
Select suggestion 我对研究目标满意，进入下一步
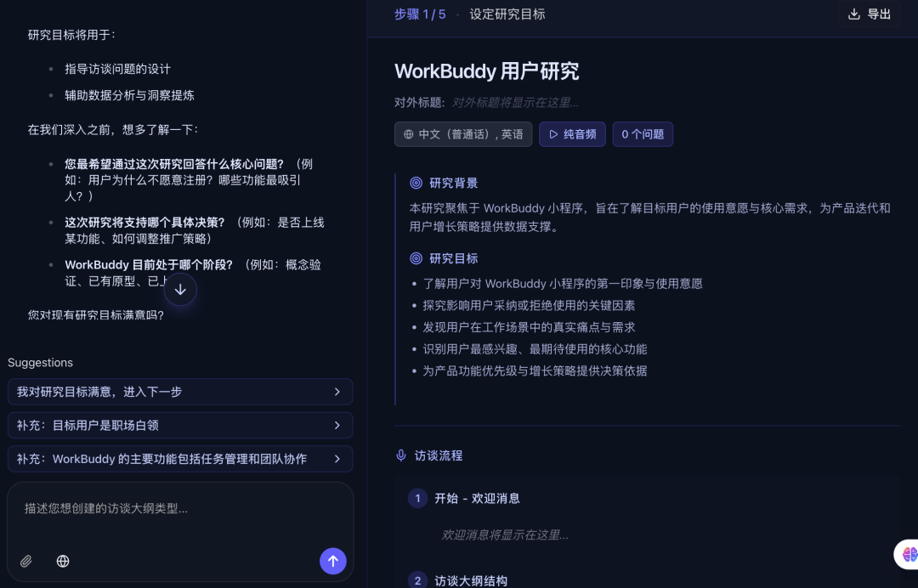[179, 392]
